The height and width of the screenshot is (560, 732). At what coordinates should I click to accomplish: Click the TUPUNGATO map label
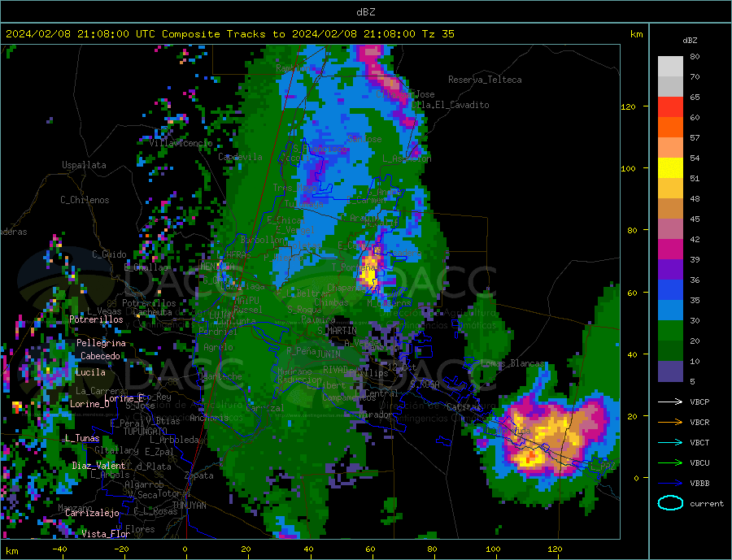coord(146,432)
